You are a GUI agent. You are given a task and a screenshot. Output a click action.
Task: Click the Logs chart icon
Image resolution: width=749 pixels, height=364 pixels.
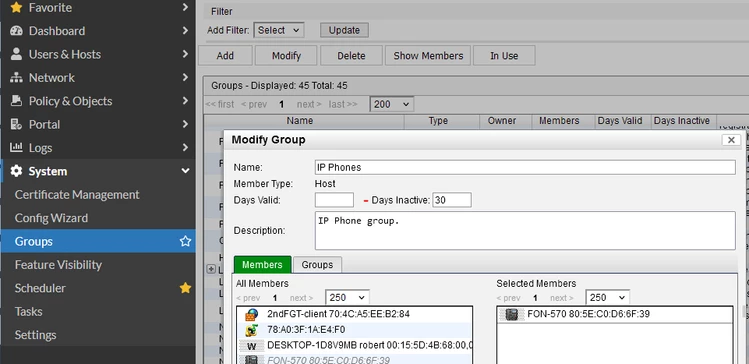point(16,148)
